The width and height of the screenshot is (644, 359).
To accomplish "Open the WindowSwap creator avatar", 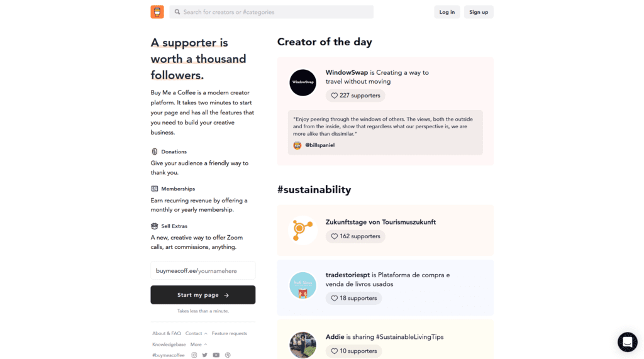I will tap(303, 82).
